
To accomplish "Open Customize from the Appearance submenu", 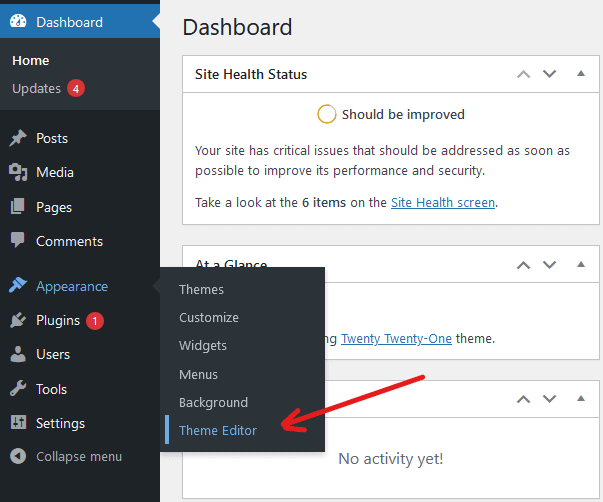I will click(209, 317).
